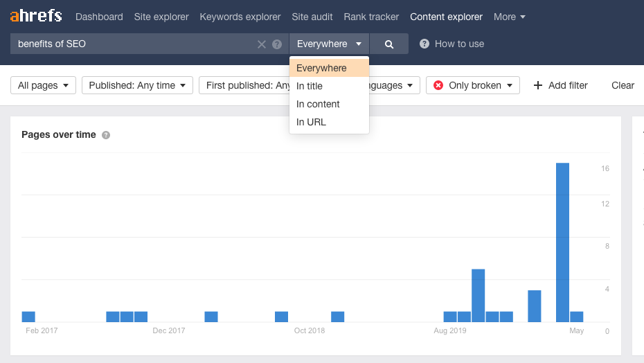Open Site audit in navigation
This screenshot has width=644, height=363.
312,17
